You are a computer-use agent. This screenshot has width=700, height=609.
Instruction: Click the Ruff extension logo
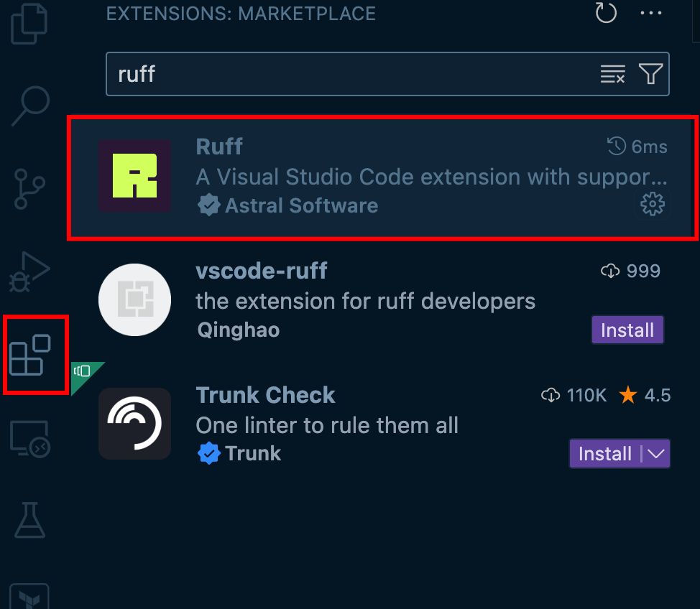(135, 175)
